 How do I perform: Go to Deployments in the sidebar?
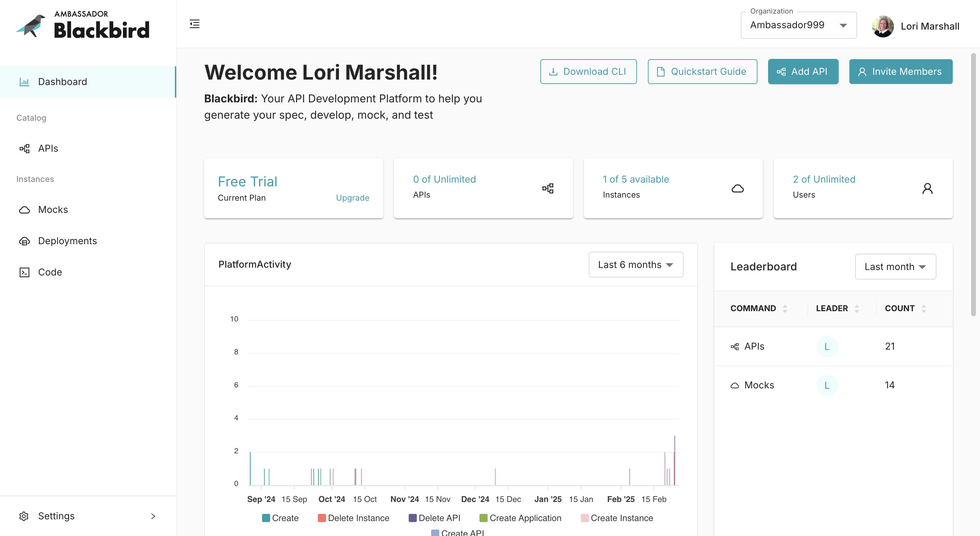tap(88, 241)
